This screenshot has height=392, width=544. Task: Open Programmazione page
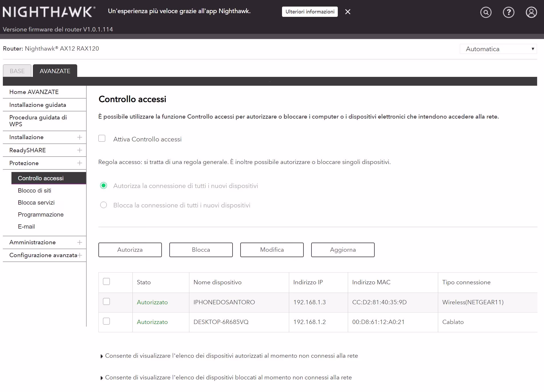click(x=41, y=215)
